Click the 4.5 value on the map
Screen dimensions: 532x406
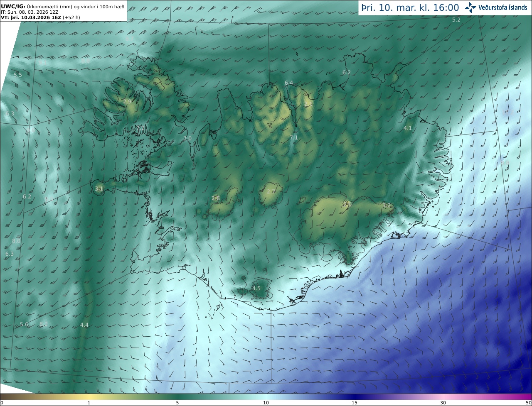click(256, 288)
